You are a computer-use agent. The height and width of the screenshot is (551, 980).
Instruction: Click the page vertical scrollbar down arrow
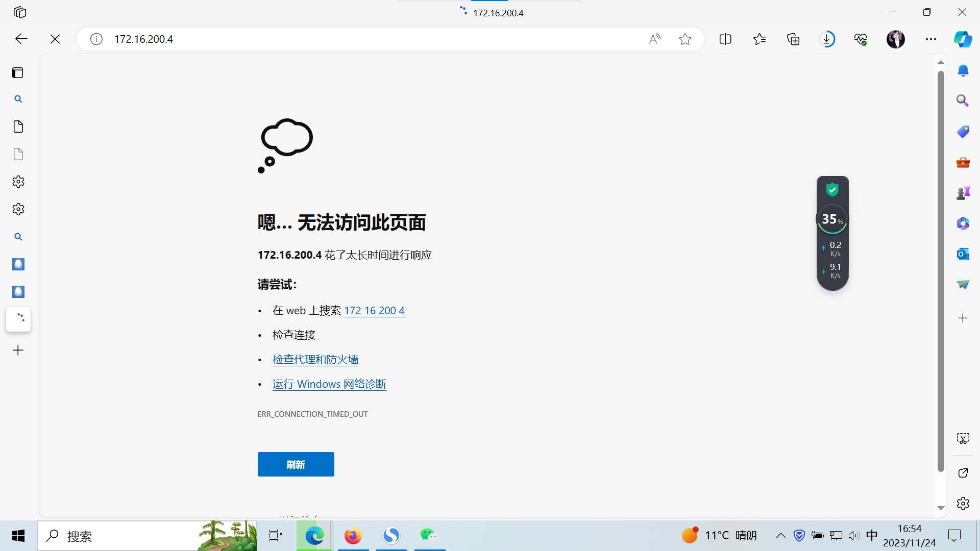point(941,508)
